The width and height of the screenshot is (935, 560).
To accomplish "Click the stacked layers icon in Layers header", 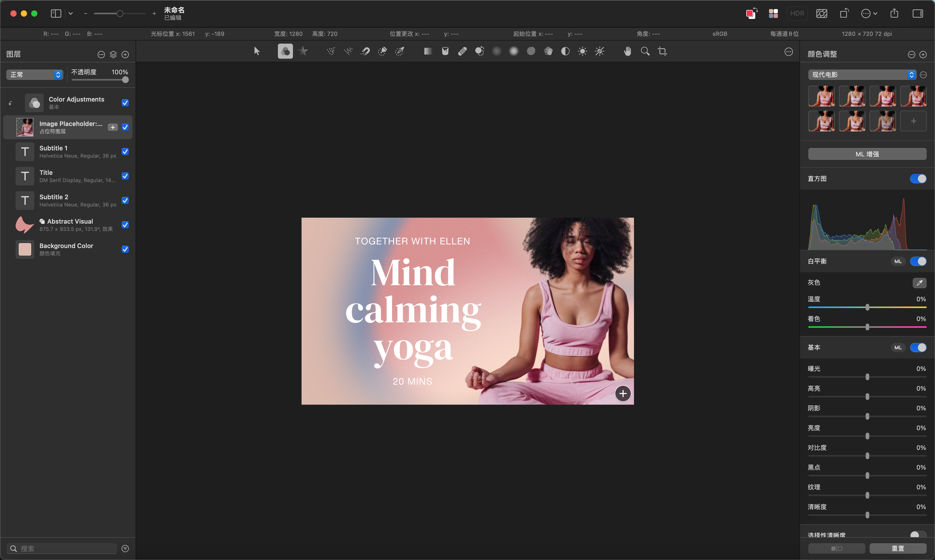I will tap(113, 54).
